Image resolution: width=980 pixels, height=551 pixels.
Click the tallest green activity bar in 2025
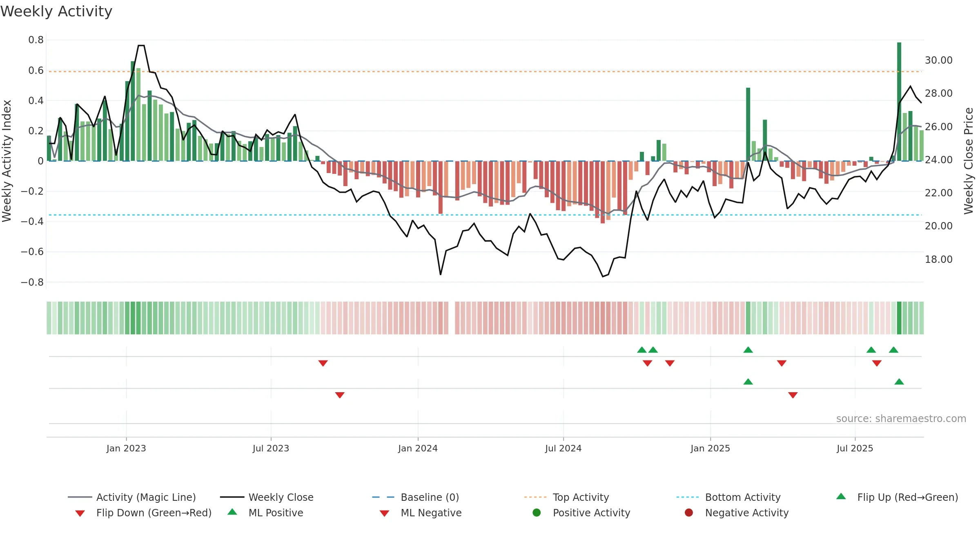pos(899,102)
